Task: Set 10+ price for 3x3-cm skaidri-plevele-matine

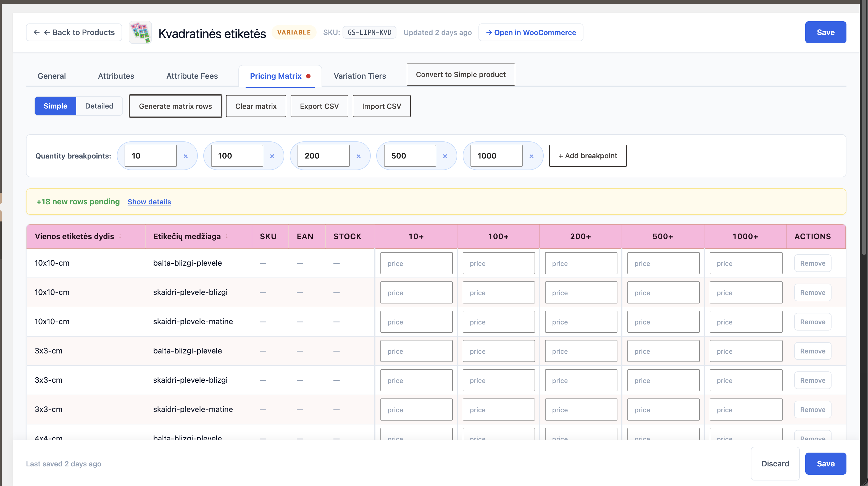Action: (417, 410)
